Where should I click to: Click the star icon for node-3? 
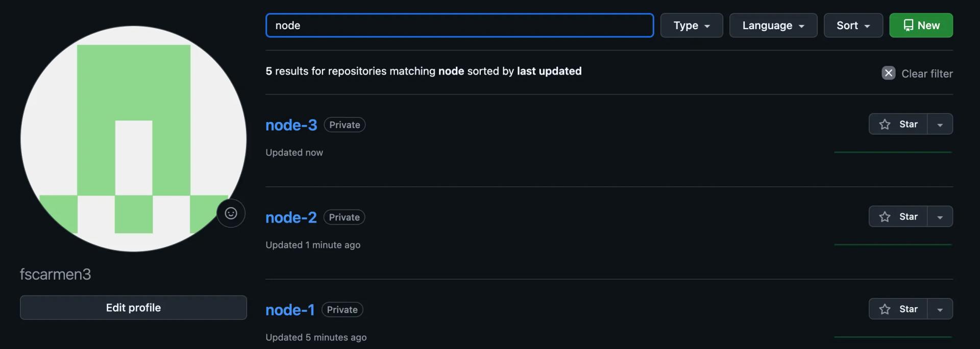(x=885, y=124)
